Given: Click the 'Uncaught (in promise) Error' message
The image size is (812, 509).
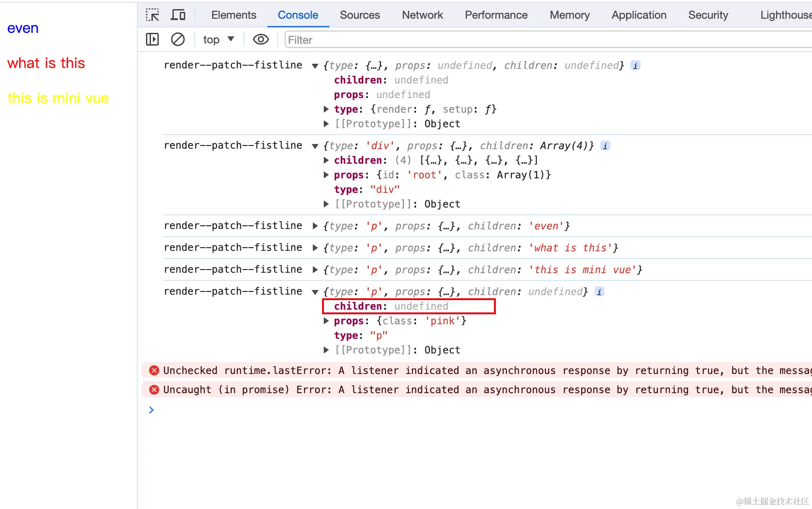Looking at the screenshot, I should click(488, 390).
